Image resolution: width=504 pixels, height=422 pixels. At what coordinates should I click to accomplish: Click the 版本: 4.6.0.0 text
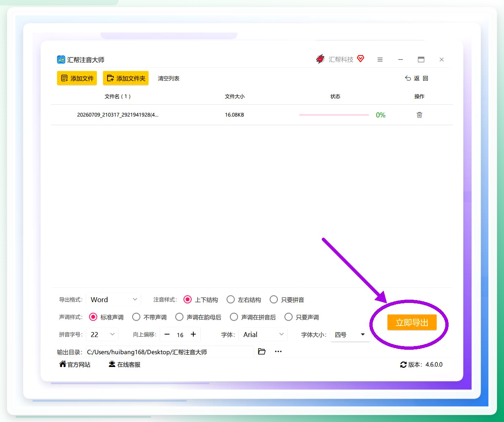pos(425,365)
